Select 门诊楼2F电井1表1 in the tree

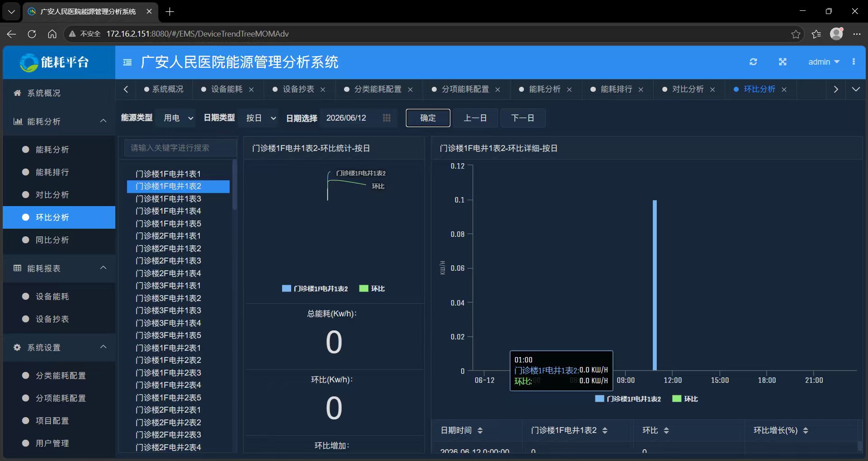tap(168, 236)
